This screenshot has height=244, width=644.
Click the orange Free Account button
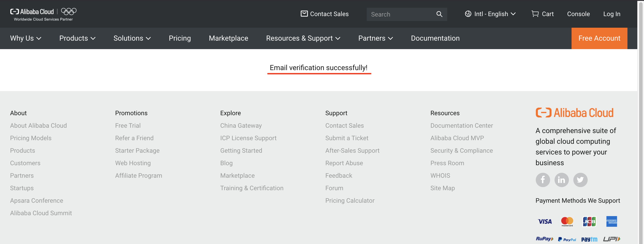click(x=599, y=38)
